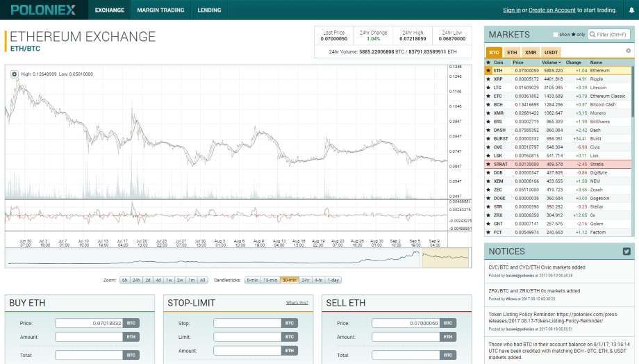Viewport: 639px width, 364px height.
Task: Open the notifications bell icon
Action: pyautogui.click(x=631, y=10)
